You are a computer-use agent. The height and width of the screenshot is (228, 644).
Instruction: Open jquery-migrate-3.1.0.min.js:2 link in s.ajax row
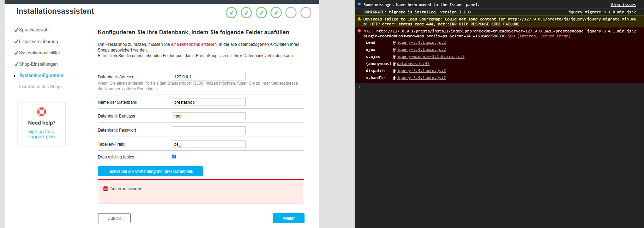click(x=431, y=56)
